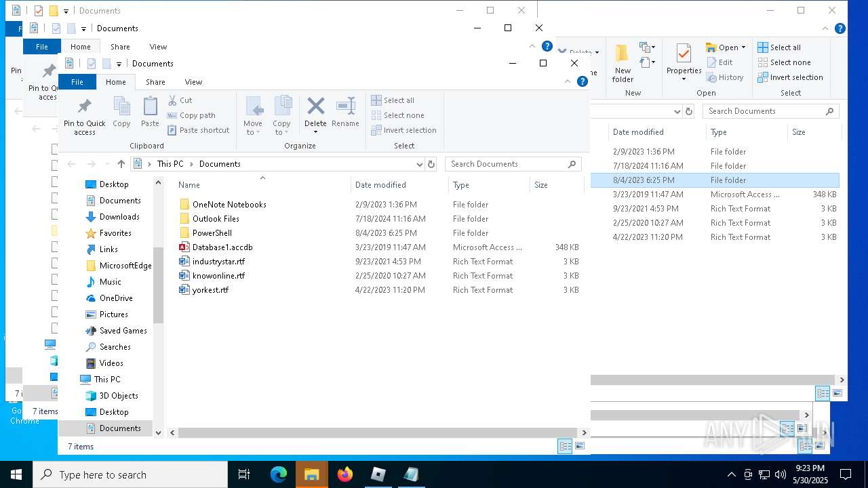Collapse the front window ribbon chevron
Screen dimensions: 868x488
pos(568,81)
